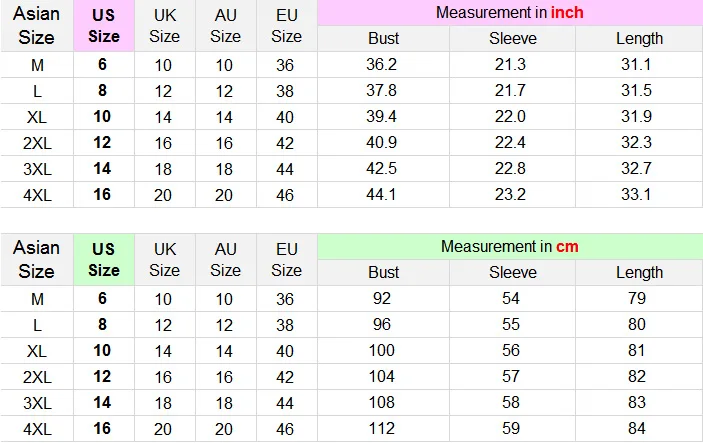This screenshot has width=703, height=443.
Task: Click the 59 sleeve value
Action: (512, 429)
